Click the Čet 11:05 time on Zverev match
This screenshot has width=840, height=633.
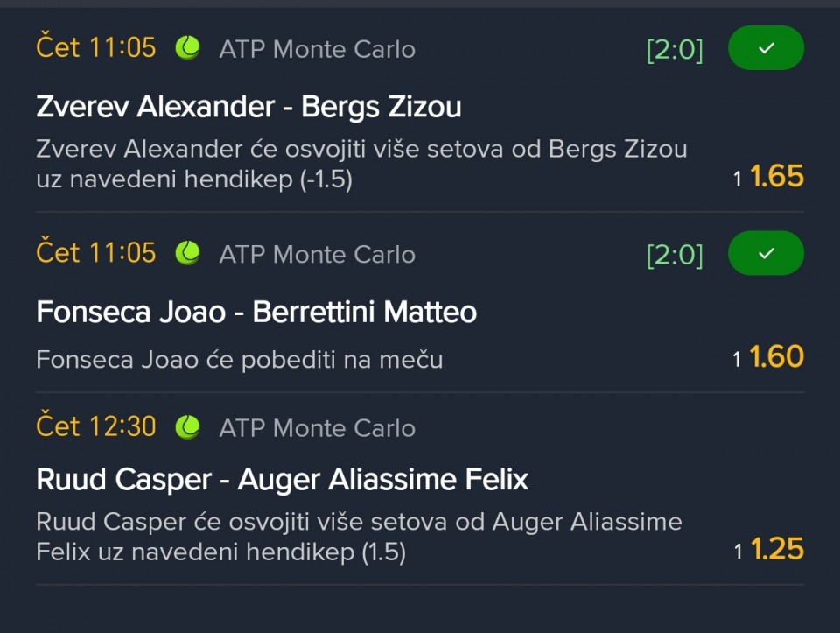(96, 47)
